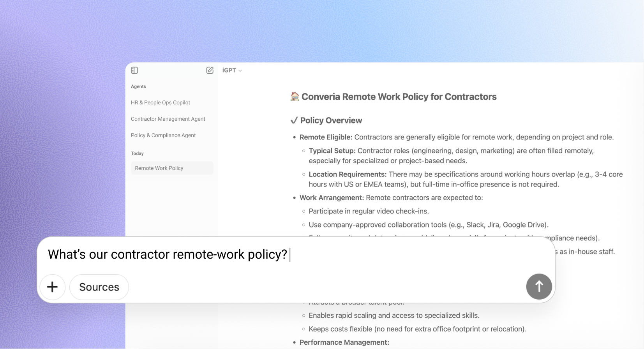644x349 pixels.
Task: Click the Today section heading
Action: [x=137, y=153]
